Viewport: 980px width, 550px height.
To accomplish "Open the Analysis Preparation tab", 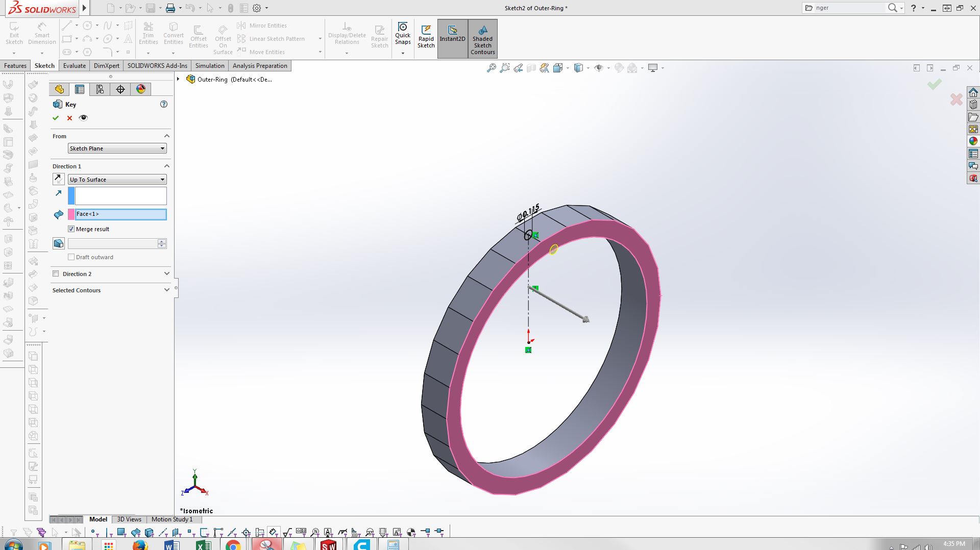I will 260,66.
